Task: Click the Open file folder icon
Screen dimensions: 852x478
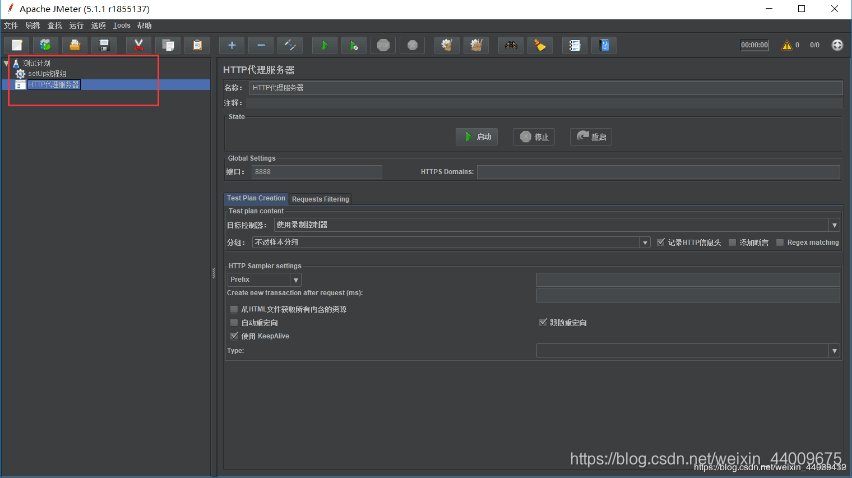Action: (74, 45)
